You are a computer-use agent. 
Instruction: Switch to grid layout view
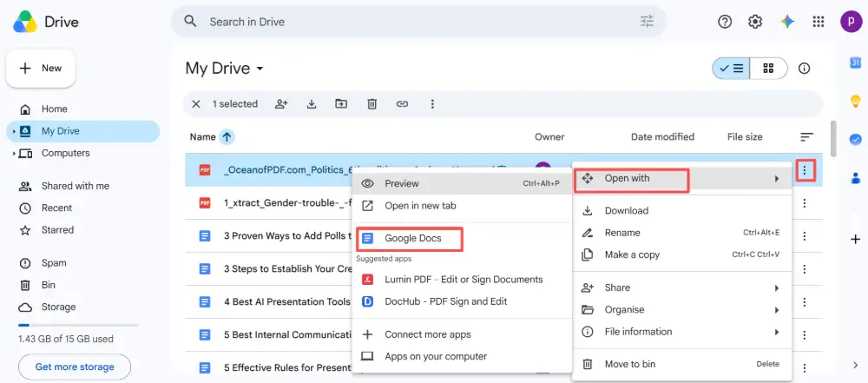[768, 68]
